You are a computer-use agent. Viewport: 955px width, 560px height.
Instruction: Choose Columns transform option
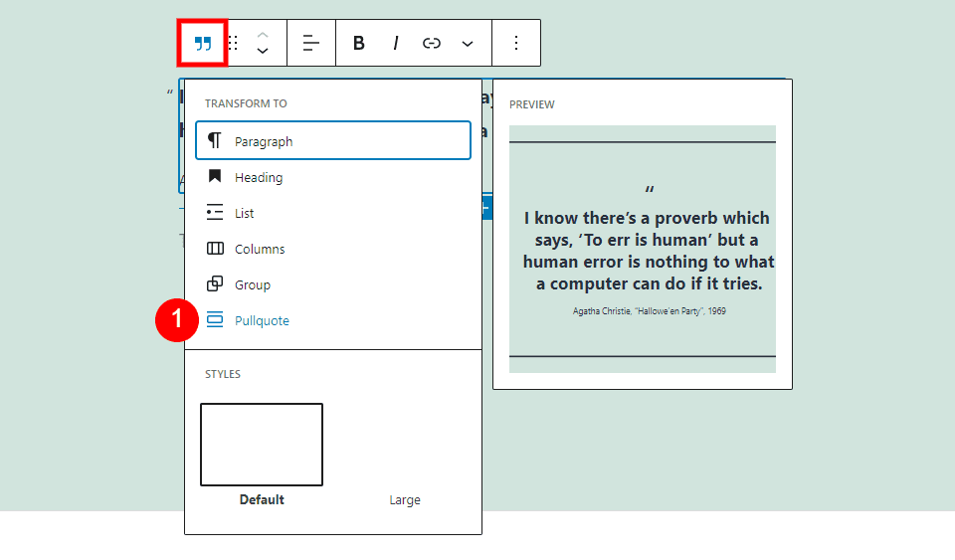(260, 249)
